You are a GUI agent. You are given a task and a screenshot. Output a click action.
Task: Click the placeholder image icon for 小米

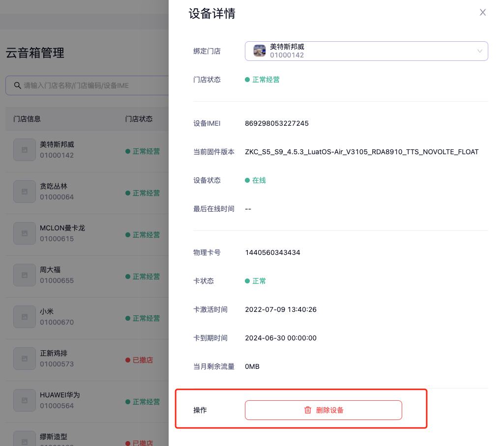coord(24,317)
